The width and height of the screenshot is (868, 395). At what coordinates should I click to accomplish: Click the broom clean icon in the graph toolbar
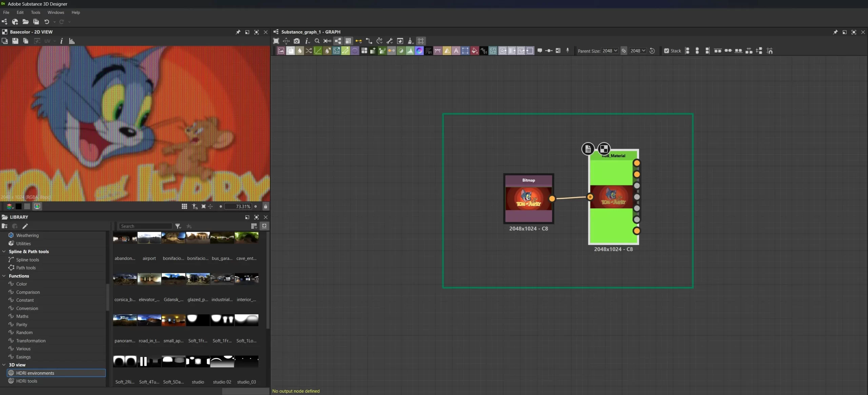(410, 41)
